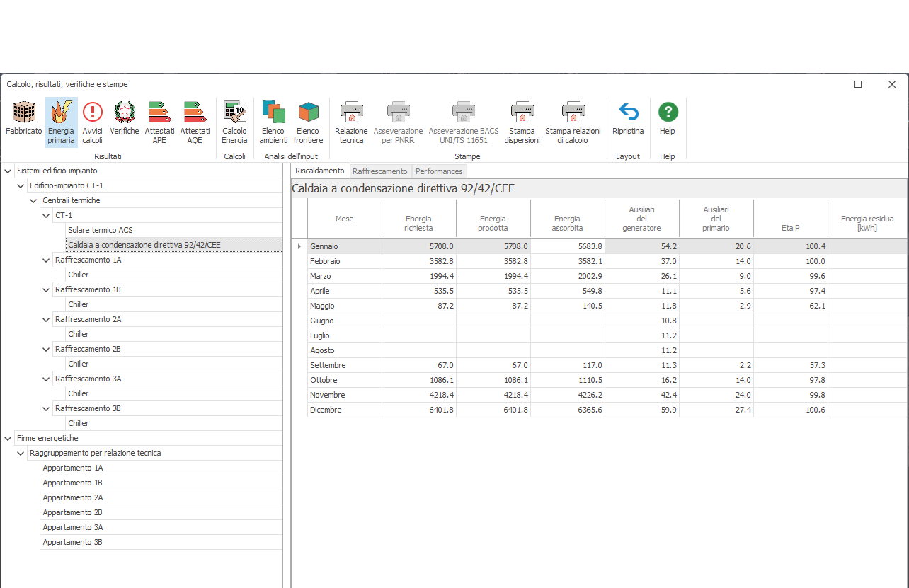Click the Avvisi calcoli warning icon
The width and height of the screenshot is (909, 588).
coord(92,113)
